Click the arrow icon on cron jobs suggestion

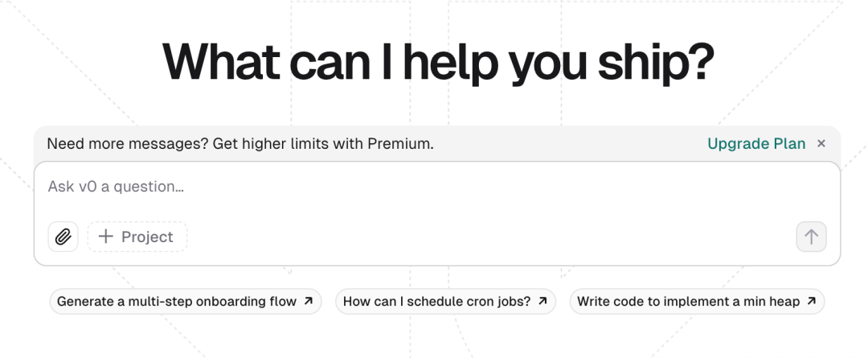click(x=542, y=302)
